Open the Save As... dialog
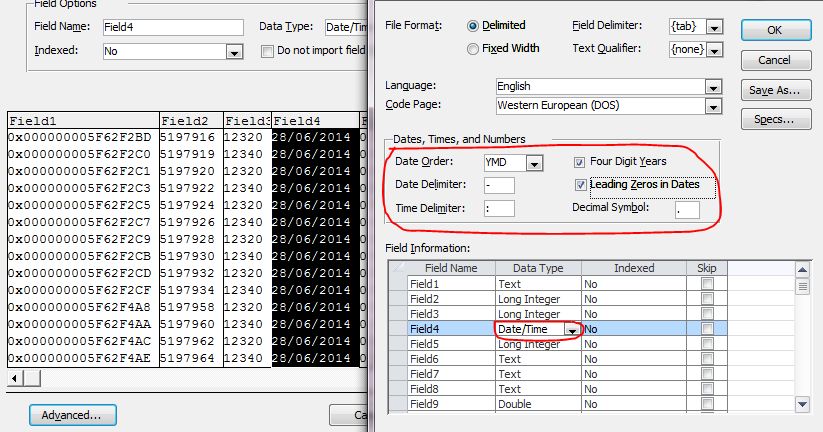The height and width of the screenshot is (432, 823). (x=776, y=90)
